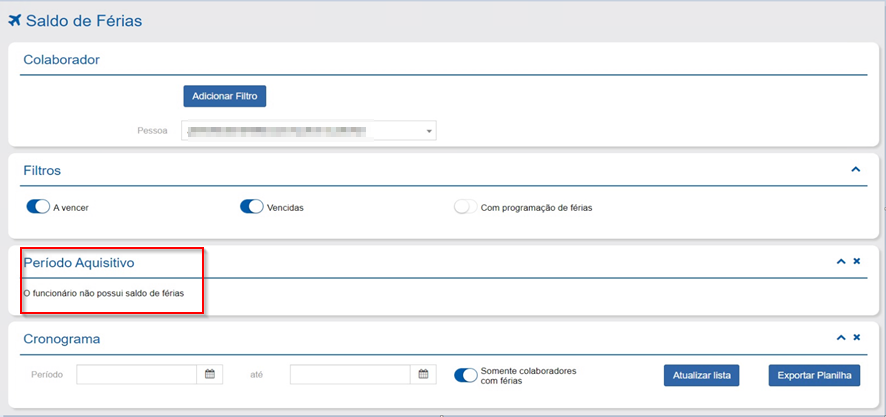
Task: Collapse the Período Aquisitivo section
Action: click(x=841, y=261)
